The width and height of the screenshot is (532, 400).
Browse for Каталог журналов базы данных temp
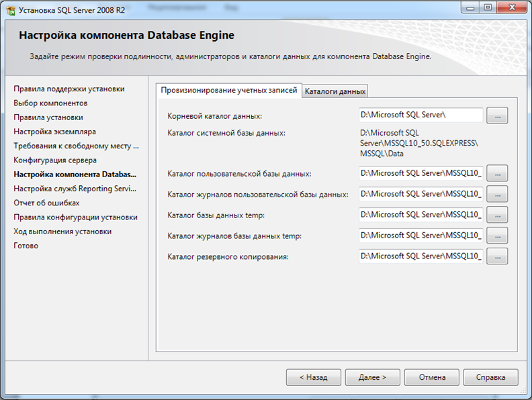497,236
